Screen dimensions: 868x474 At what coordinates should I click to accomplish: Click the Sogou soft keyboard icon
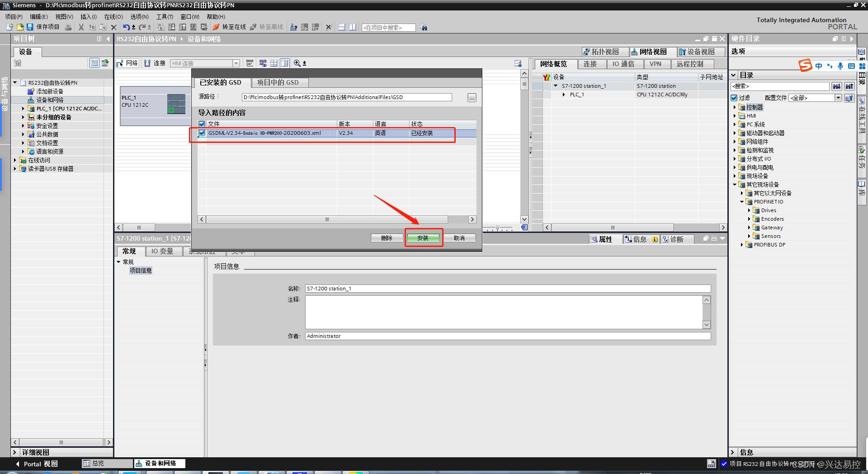click(851, 66)
